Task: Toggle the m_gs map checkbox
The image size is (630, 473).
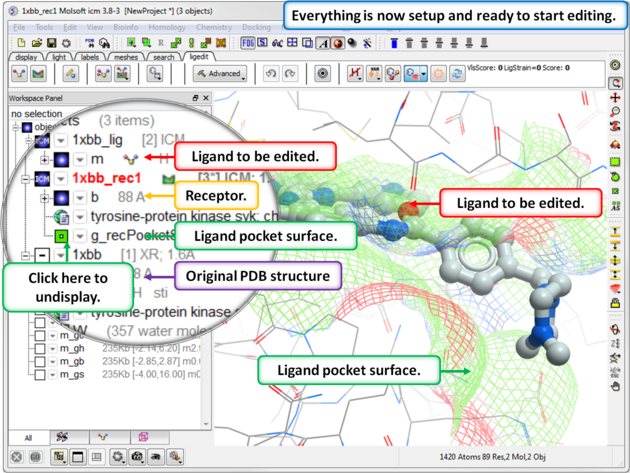Action: [39, 373]
